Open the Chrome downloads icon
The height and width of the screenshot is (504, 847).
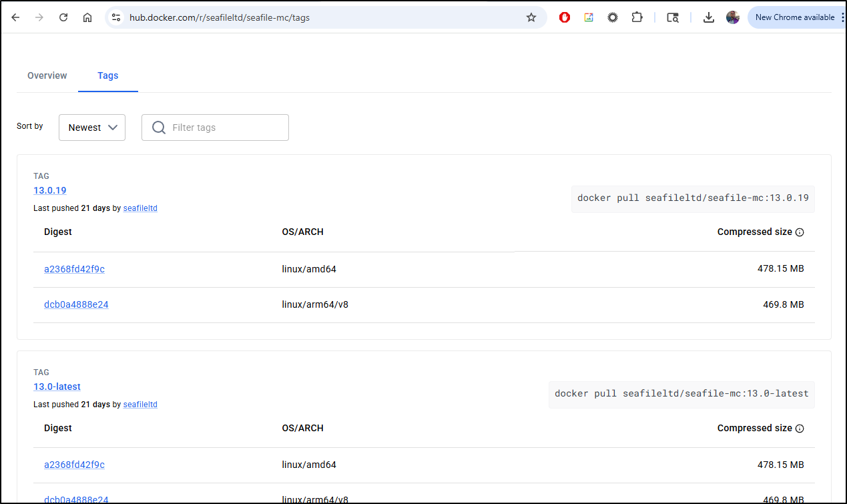coord(709,18)
